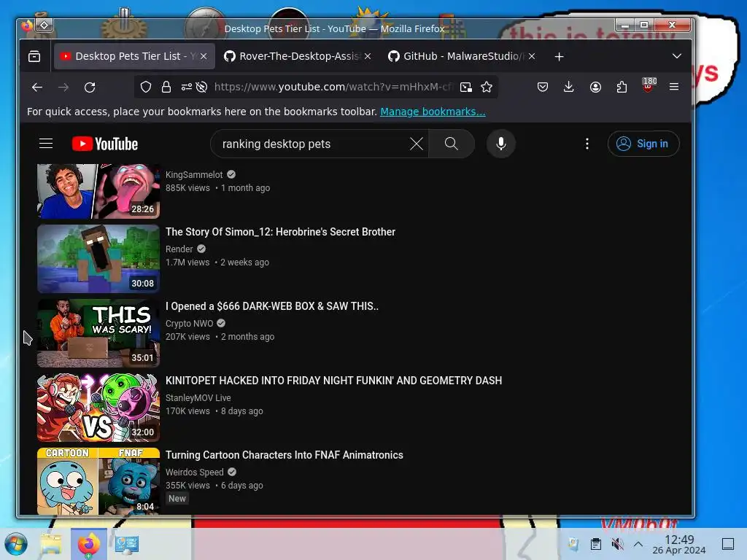Image resolution: width=747 pixels, height=560 pixels.
Task: Open Herobrine's Secret Brother thumbnail
Action: (98, 259)
